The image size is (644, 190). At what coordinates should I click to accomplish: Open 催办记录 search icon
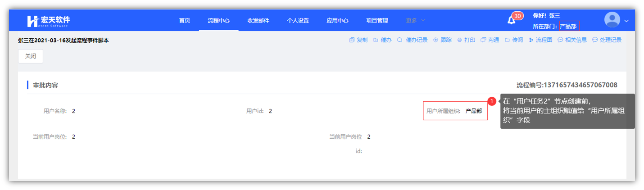click(x=399, y=40)
